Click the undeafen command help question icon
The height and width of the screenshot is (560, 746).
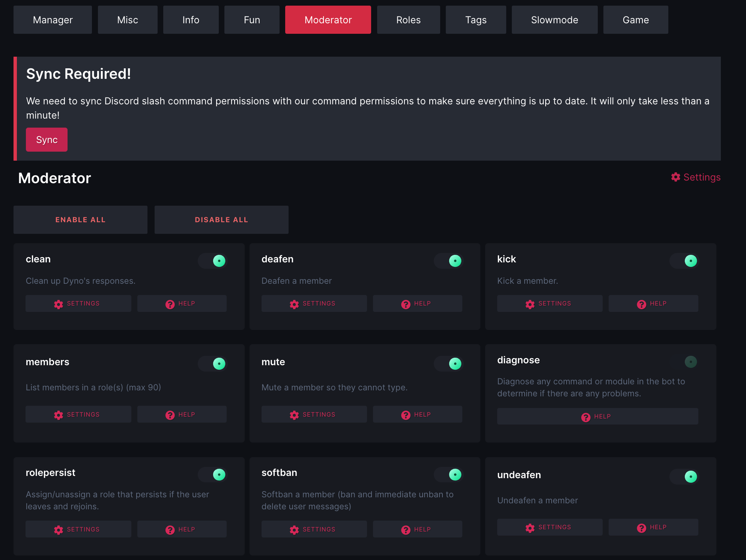click(x=641, y=528)
